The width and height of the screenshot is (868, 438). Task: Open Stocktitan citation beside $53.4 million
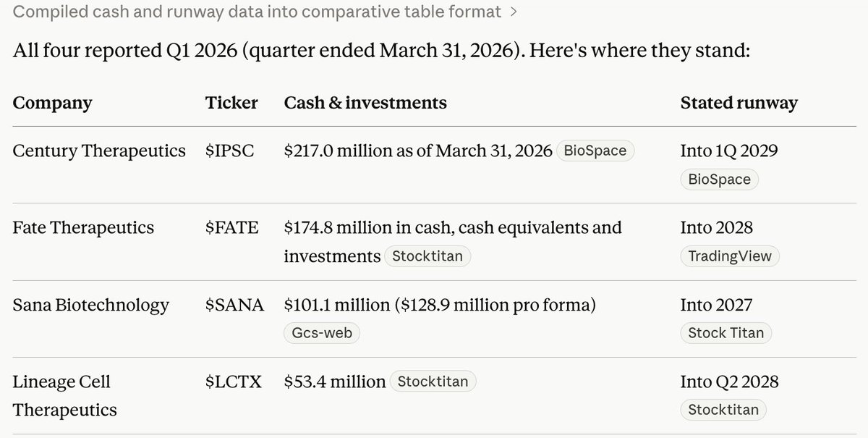tap(433, 382)
